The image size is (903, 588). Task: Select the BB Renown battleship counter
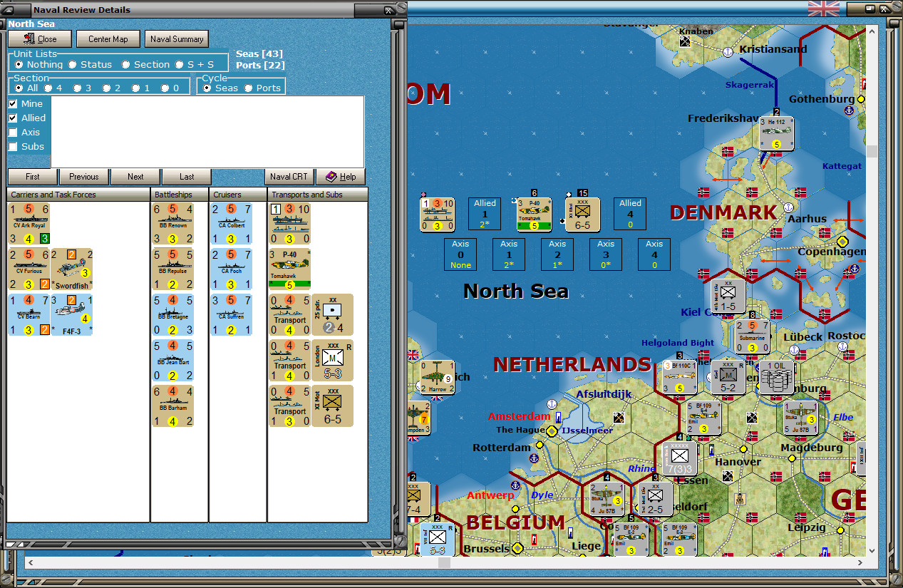(173, 224)
